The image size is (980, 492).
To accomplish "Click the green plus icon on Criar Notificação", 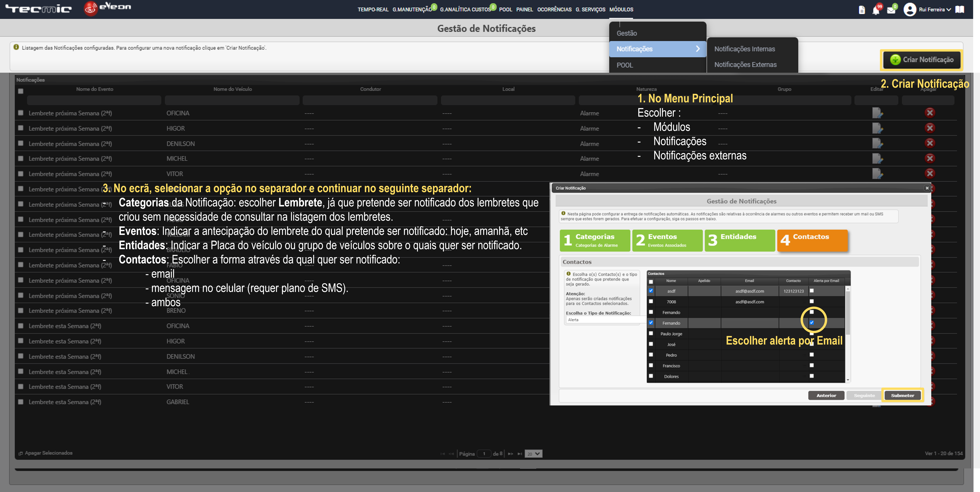I will tap(895, 60).
